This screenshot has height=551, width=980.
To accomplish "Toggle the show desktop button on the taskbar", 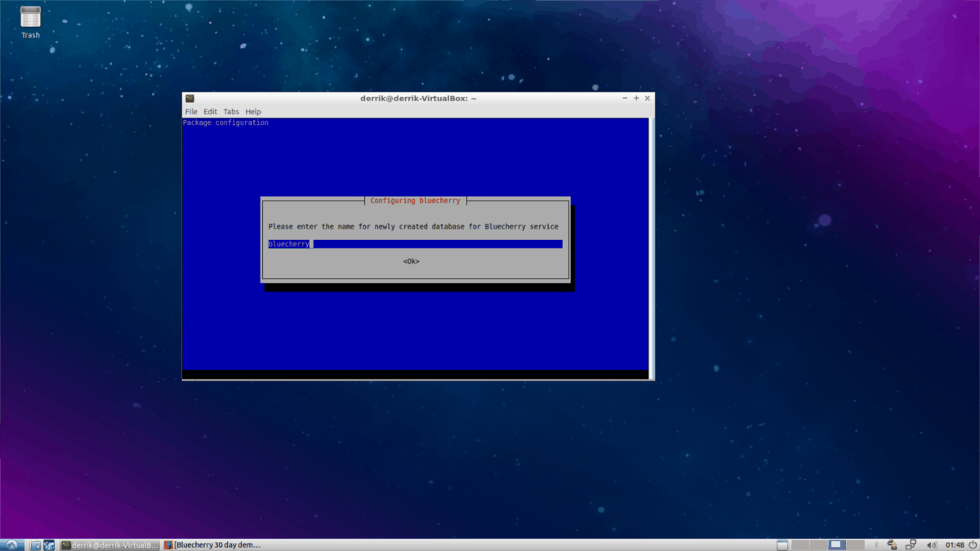I will point(782,544).
